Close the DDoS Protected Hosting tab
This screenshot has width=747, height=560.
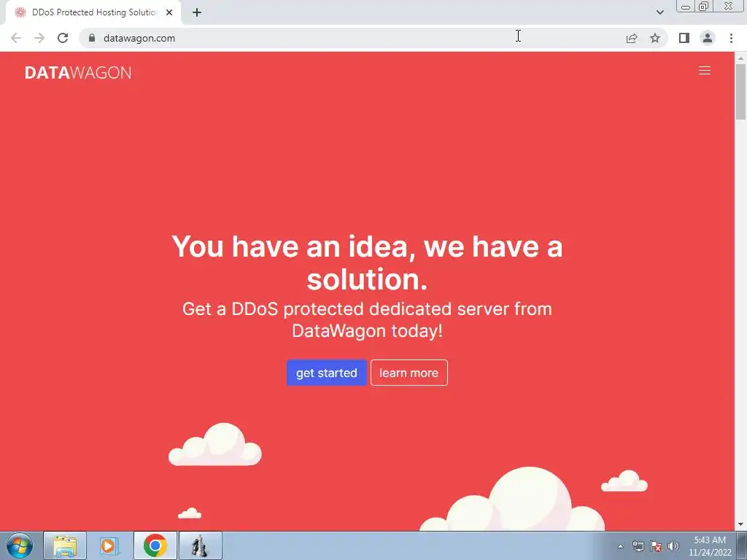coord(169,12)
